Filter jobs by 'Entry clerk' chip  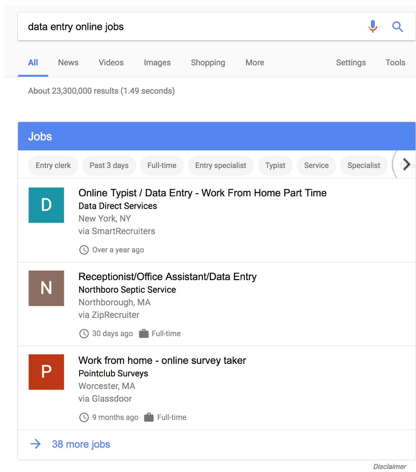pos(53,165)
